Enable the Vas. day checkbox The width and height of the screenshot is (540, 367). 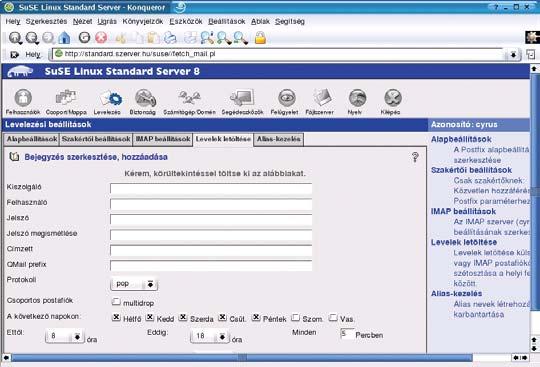point(333,317)
